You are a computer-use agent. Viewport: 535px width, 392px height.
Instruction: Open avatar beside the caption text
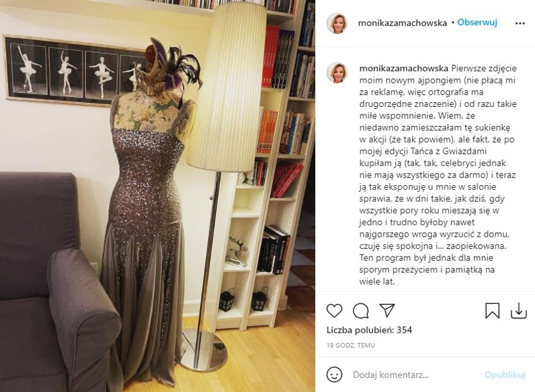tap(337, 73)
